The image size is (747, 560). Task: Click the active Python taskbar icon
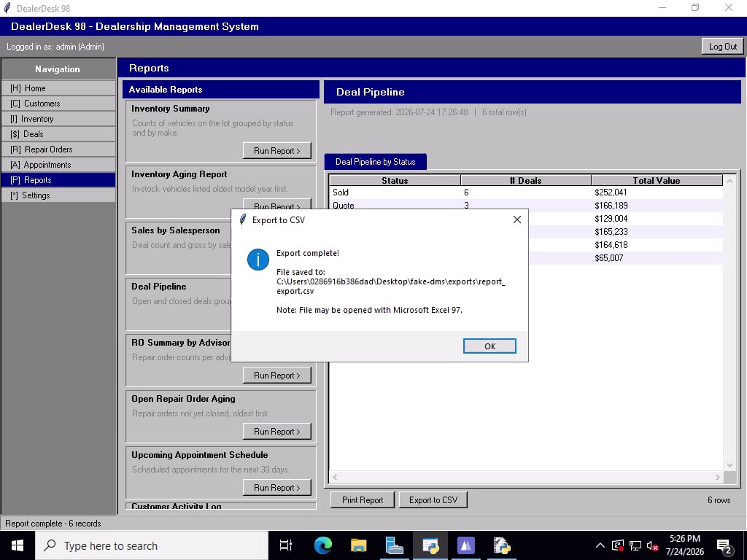(x=430, y=545)
